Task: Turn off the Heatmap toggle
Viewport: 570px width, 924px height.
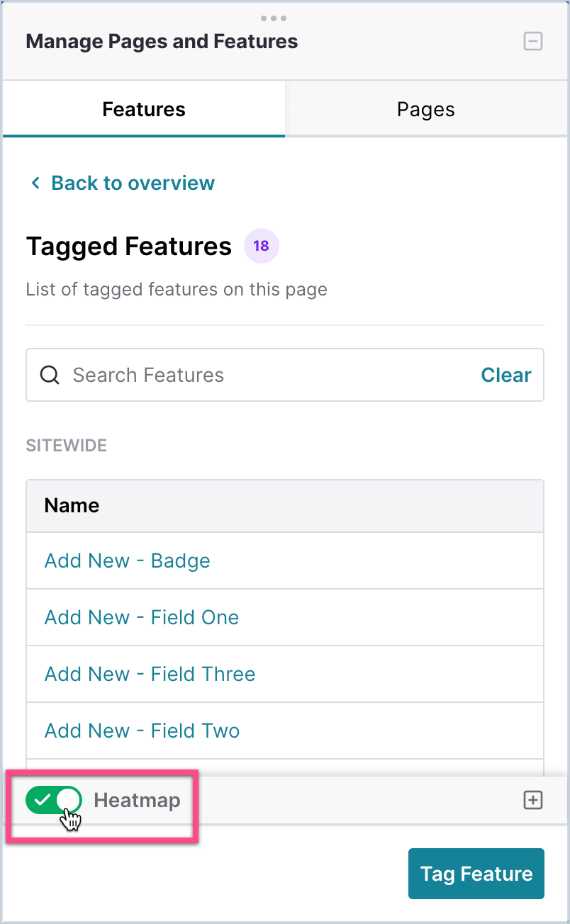Action: [54, 801]
